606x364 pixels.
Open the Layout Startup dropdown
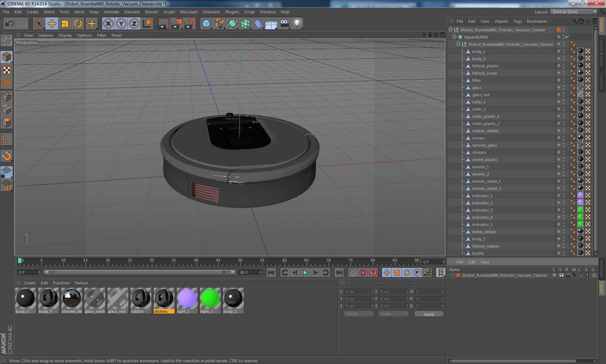(x=574, y=12)
